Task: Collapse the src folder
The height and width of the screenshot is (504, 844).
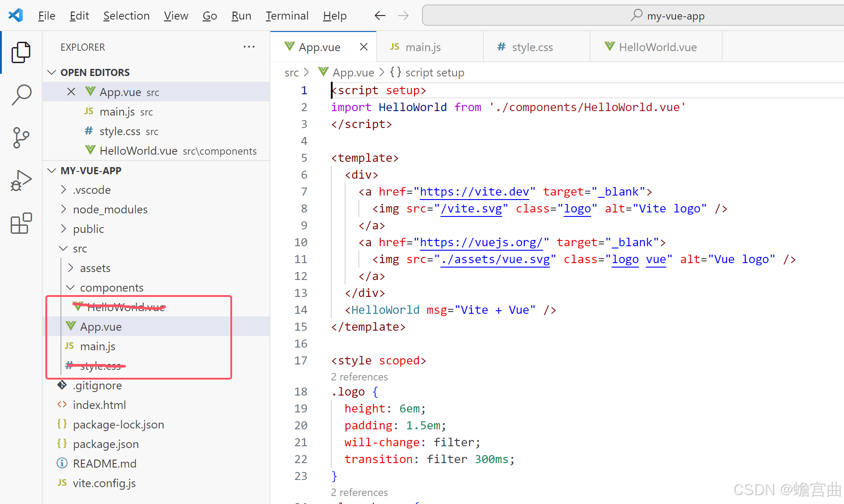Action: click(63, 248)
